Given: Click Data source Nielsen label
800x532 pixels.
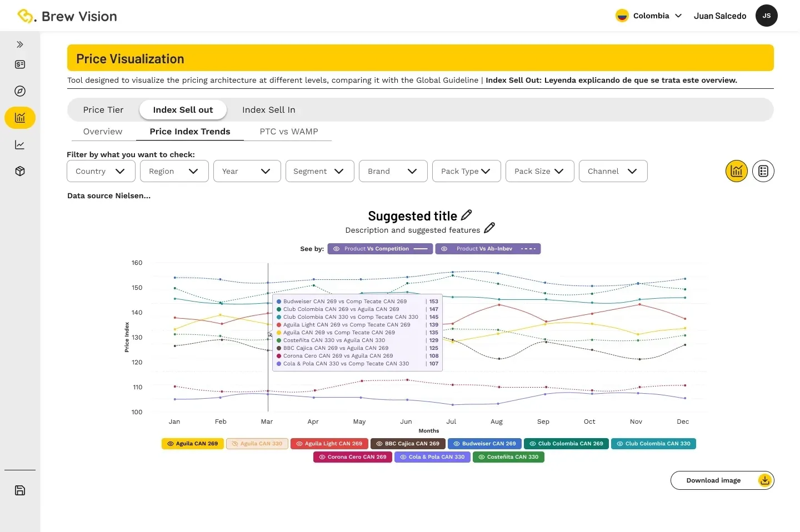Looking at the screenshot, I should [109, 195].
